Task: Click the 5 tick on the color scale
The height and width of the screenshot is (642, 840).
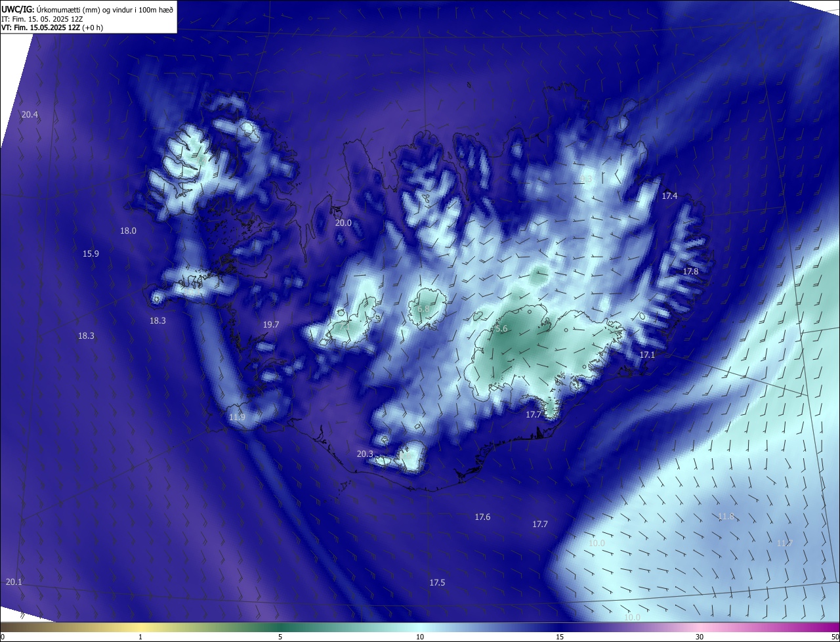Action: tap(280, 637)
